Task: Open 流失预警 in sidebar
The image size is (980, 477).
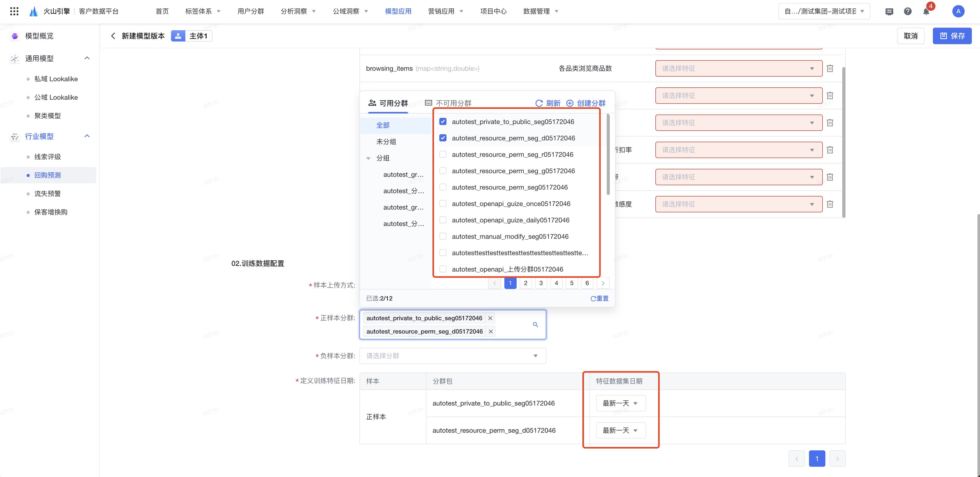Action: (48, 194)
